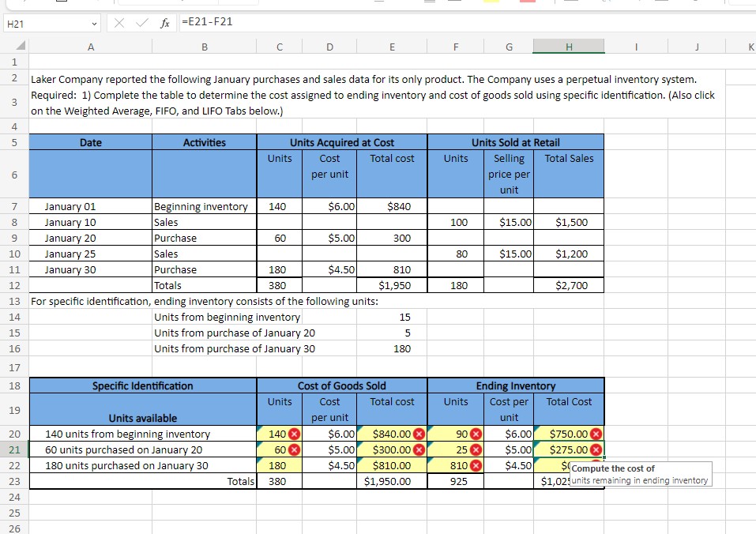756x534 pixels.
Task: Click the error icon beside $750.00
Action: pyautogui.click(x=594, y=434)
